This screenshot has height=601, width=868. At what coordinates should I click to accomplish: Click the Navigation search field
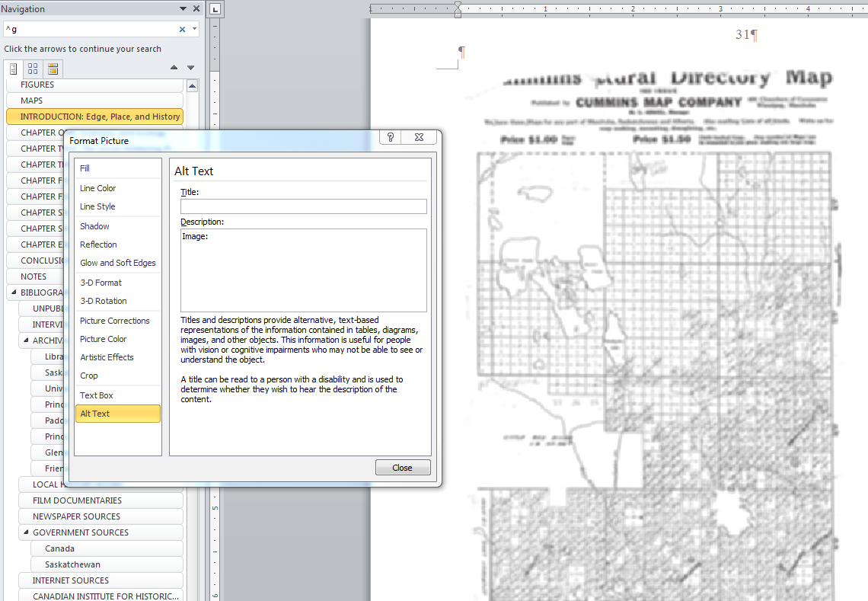click(x=91, y=30)
